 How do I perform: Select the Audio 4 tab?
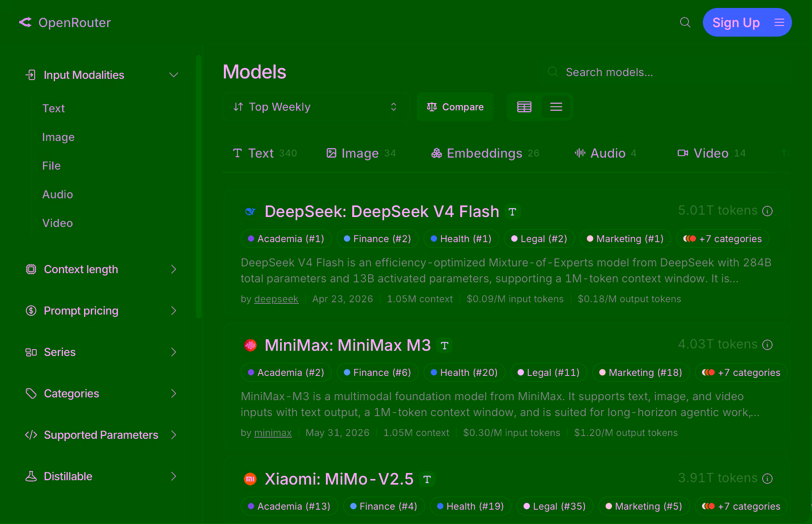tap(605, 153)
